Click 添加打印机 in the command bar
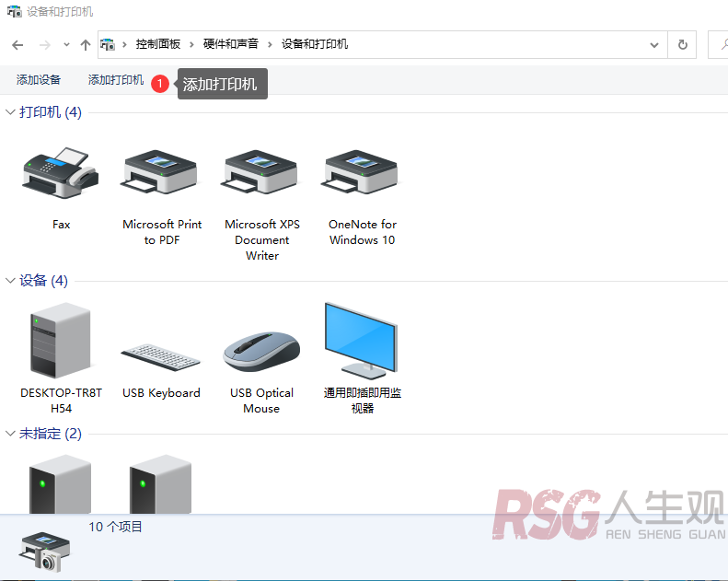 click(116, 80)
